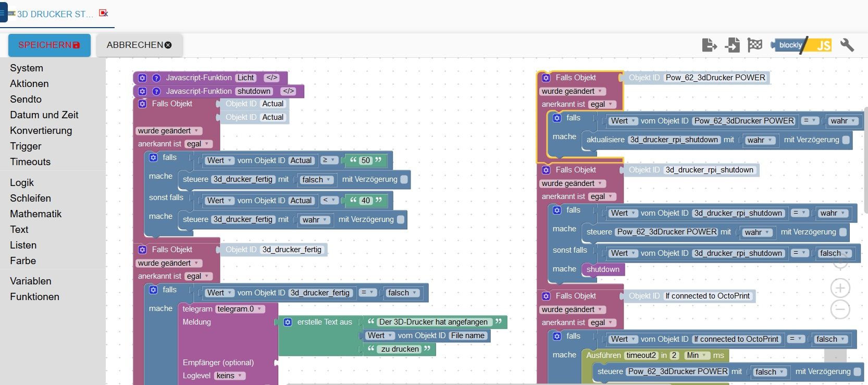Open the Datum und Zeit category
The height and width of the screenshot is (385, 868).
44,115
